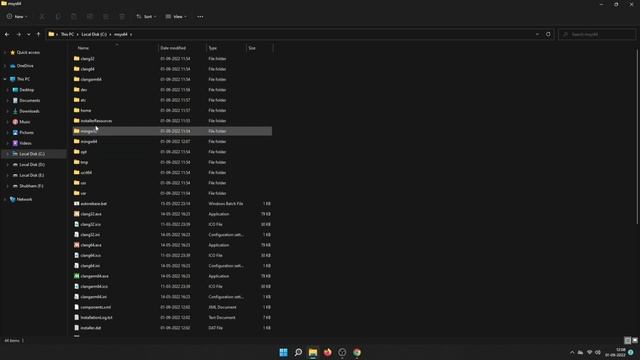
Task: Click the clangarm64.exe application icon
Action: pos(76,276)
